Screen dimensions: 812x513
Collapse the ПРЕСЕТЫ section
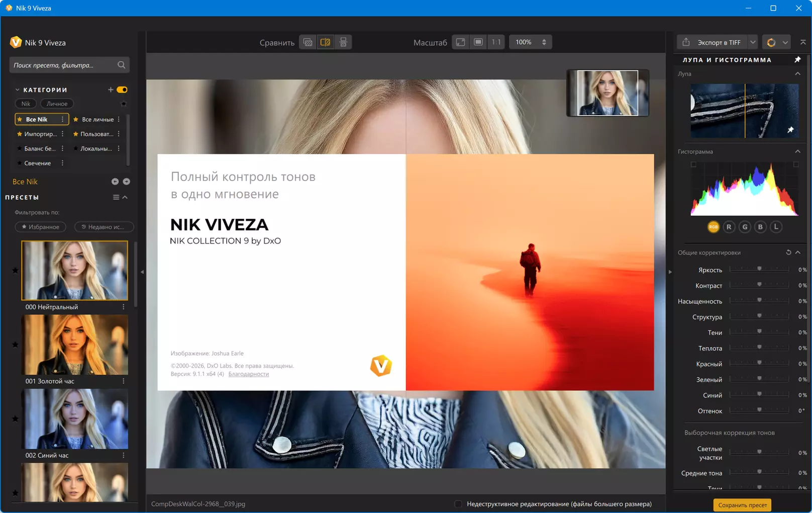[x=125, y=197]
